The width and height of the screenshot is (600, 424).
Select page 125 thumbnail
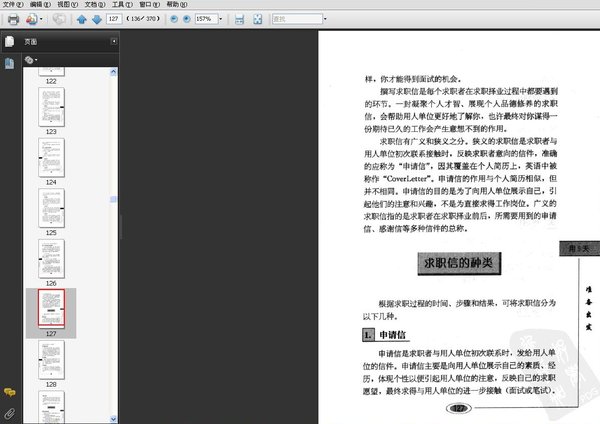click(x=51, y=208)
